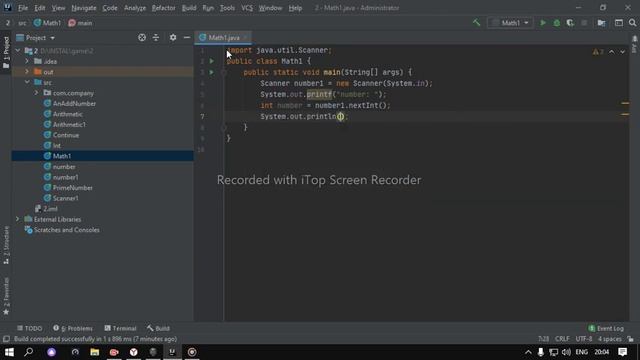The image size is (640, 360).
Task: Open the Build tool window at the bottom
Action: (158, 328)
